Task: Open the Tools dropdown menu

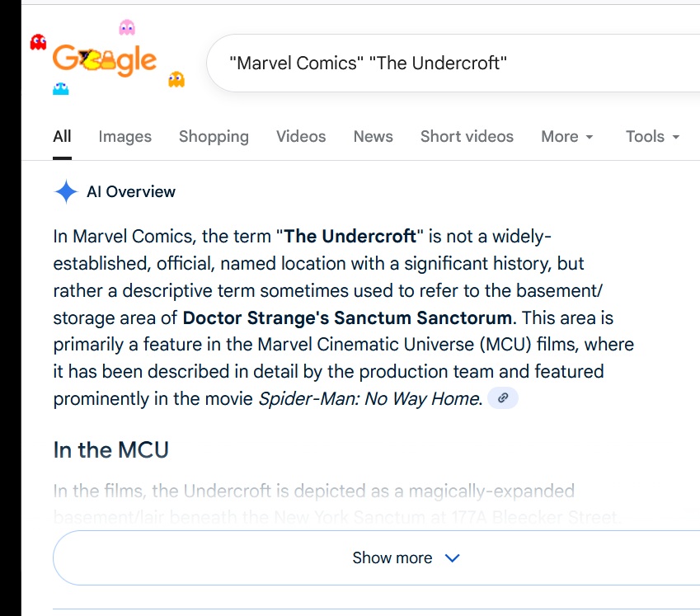Action: pyautogui.click(x=652, y=137)
